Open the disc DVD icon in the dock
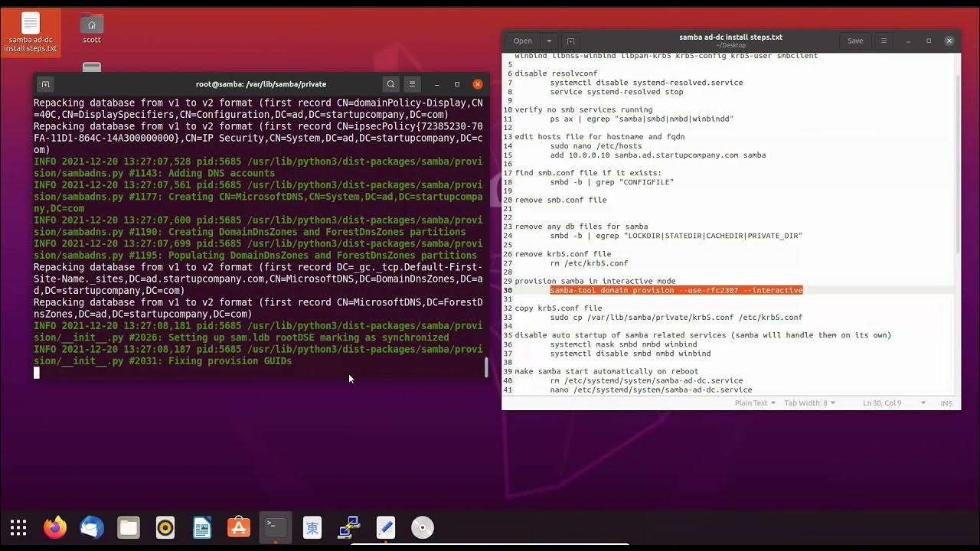 coord(423,527)
